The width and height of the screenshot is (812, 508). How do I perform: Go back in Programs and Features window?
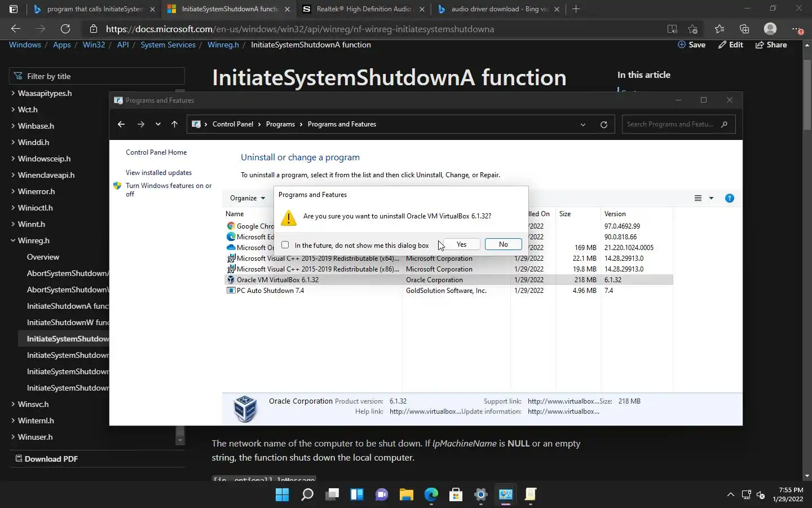[121, 124]
